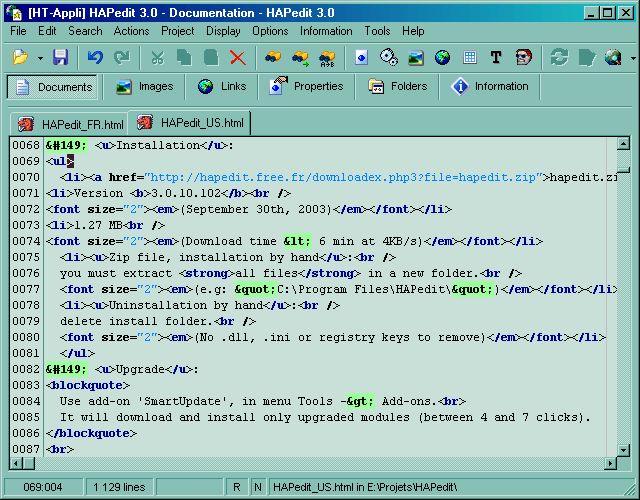Open the Tools menu
This screenshot has height=500, width=640.
click(377, 31)
